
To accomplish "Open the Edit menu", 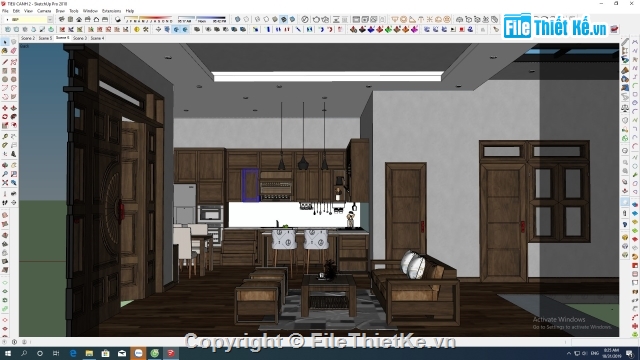I will pos(16,11).
